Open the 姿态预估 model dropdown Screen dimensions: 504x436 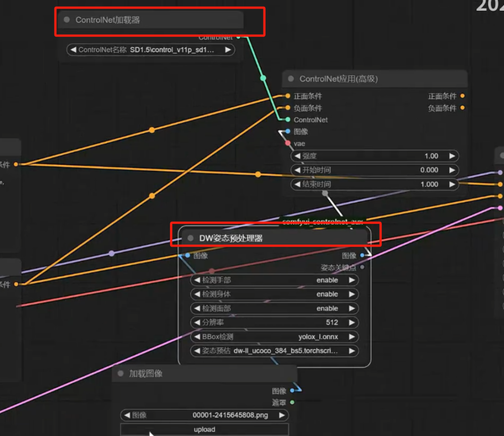click(274, 351)
